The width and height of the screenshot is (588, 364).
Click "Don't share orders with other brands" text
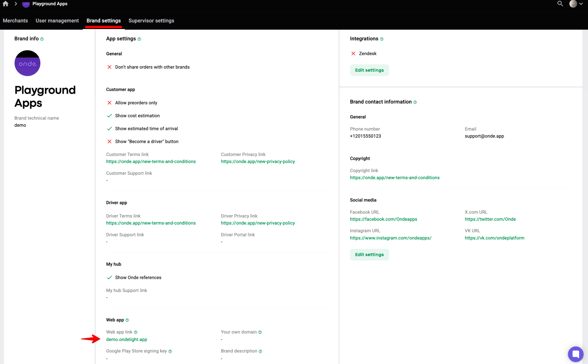pos(152,67)
